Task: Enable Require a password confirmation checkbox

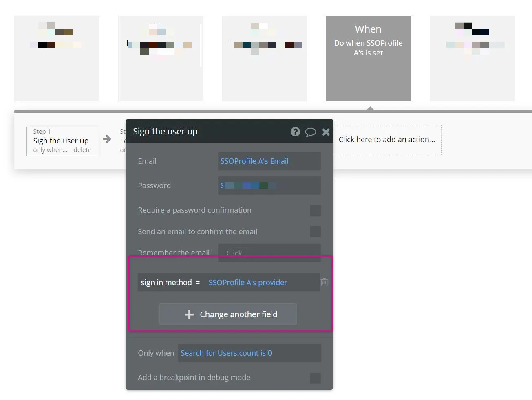Action: pyautogui.click(x=315, y=211)
